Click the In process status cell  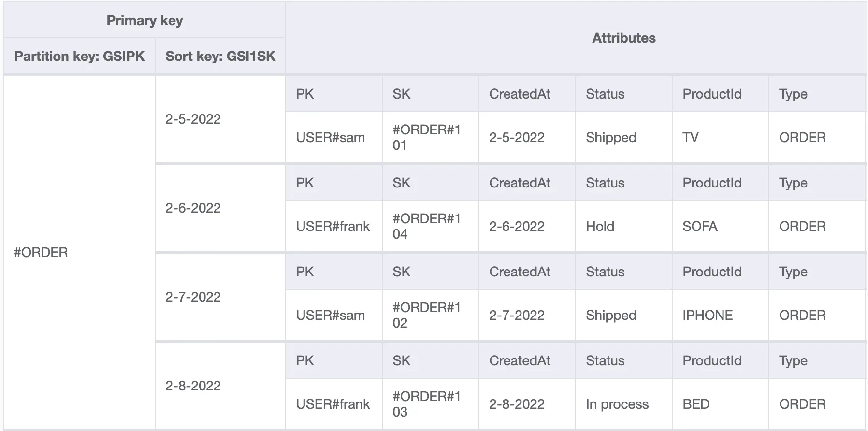pyautogui.click(x=624, y=404)
